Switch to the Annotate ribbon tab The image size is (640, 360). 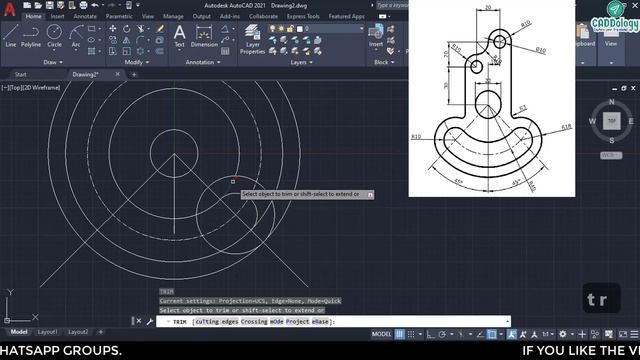pyautogui.click(x=85, y=16)
